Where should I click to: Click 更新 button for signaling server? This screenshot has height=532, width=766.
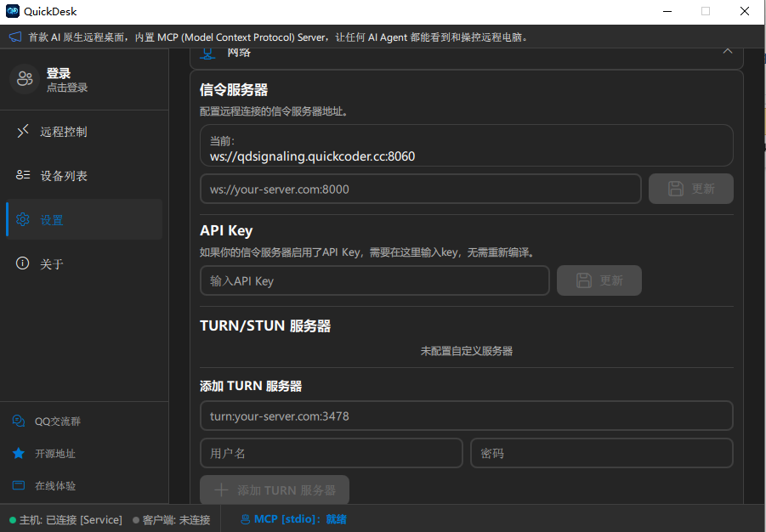(691, 189)
